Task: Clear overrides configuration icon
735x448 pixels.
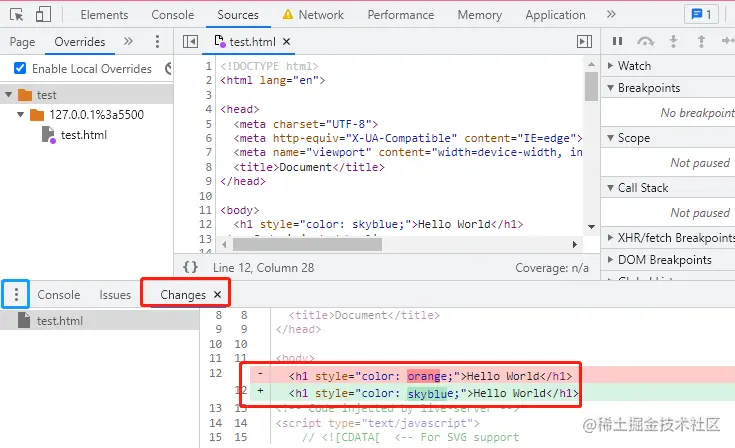Action: (x=169, y=68)
